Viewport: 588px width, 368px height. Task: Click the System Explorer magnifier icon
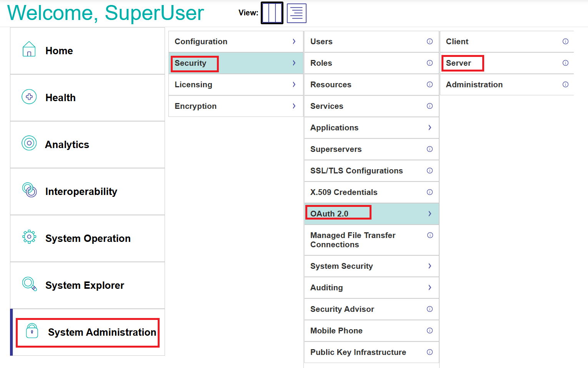tap(30, 284)
